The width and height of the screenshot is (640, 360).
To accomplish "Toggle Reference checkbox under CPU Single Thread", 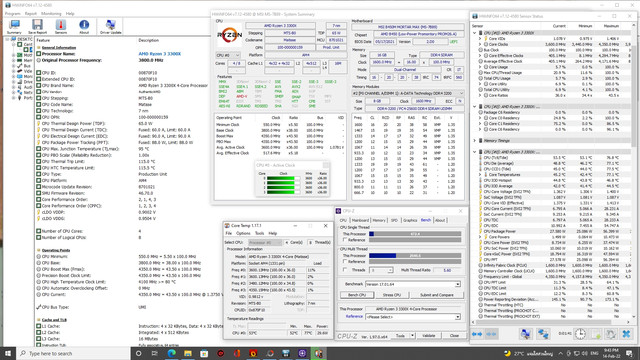I will (345, 240).
